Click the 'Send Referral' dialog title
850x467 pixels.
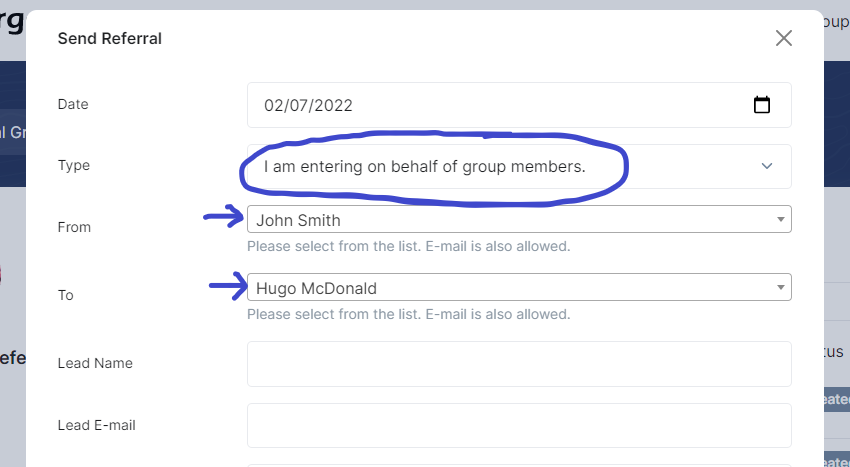(x=110, y=39)
